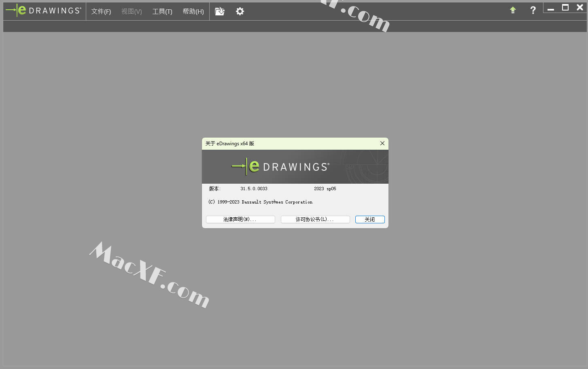Click the Dassault Systèmes copyright text
Viewport: 588px width, 369px height.
tap(260, 202)
